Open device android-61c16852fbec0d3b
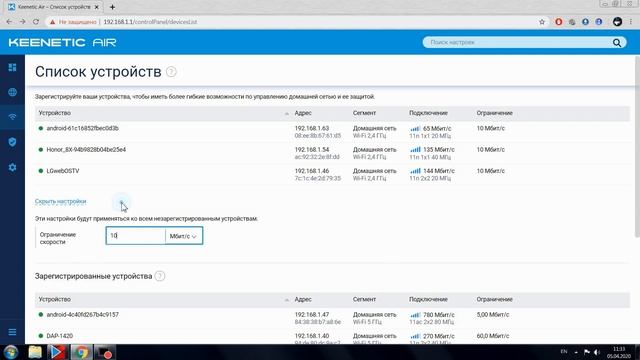This screenshot has height=360, width=640. click(82, 128)
